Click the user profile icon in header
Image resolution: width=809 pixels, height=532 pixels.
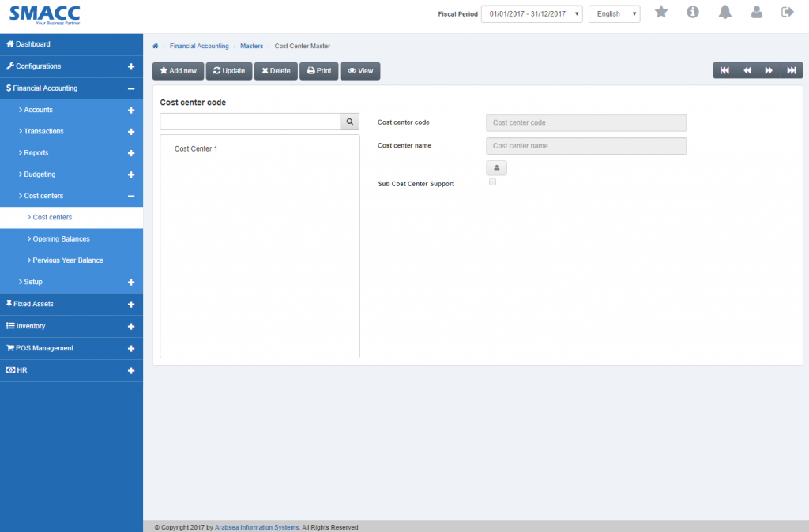[x=756, y=12]
